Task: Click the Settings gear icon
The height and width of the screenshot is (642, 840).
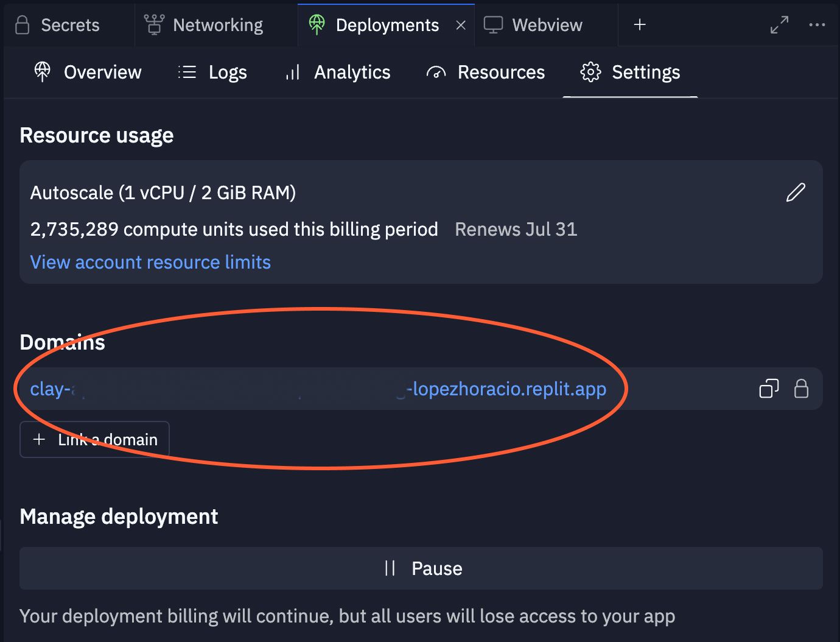Action: point(590,72)
